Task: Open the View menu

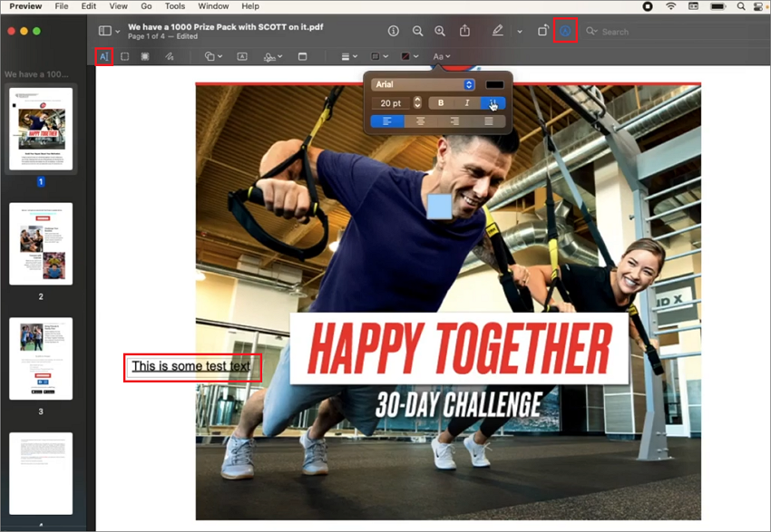Action: click(118, 6)
